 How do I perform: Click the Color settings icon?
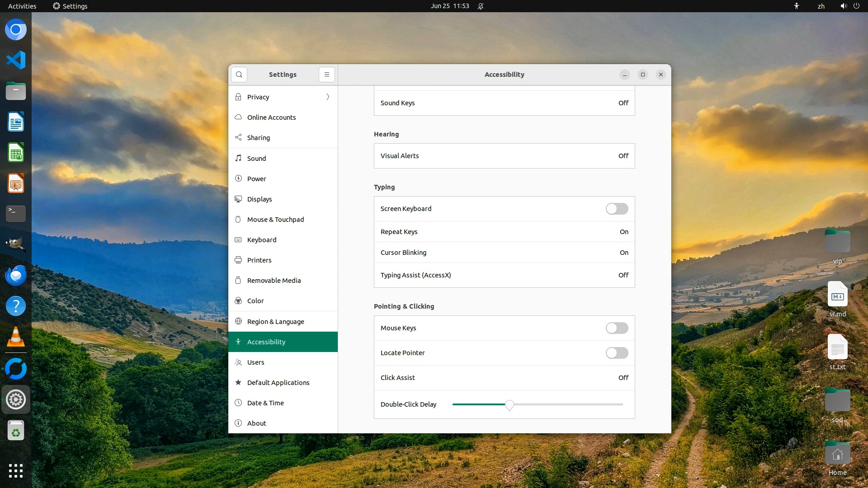click(238, 301)
